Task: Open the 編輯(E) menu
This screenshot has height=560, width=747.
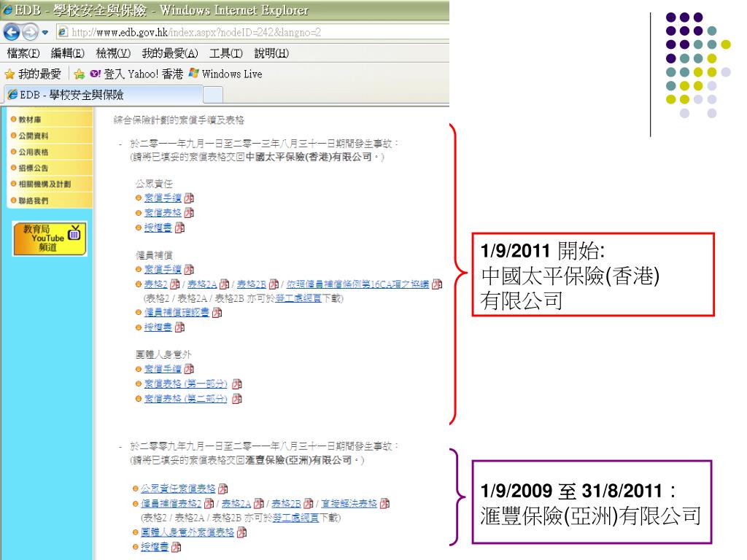Action: point(68,53)
